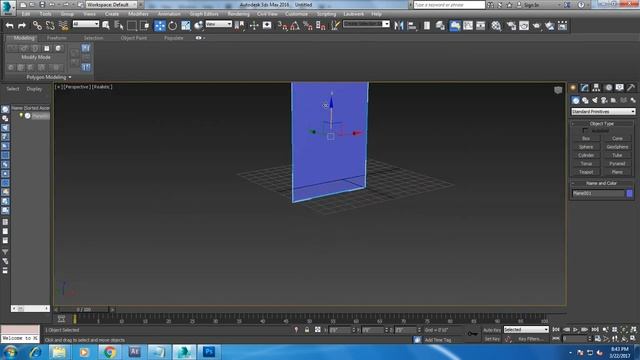Open the Modifiers menu

(x=138, y=14)
